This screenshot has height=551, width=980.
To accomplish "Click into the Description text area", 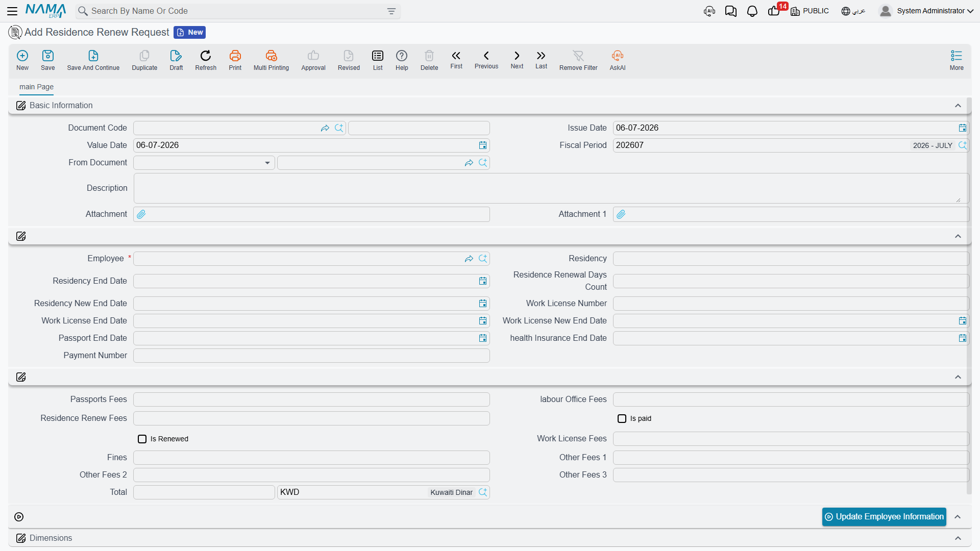I will click(x=551, y=188).
